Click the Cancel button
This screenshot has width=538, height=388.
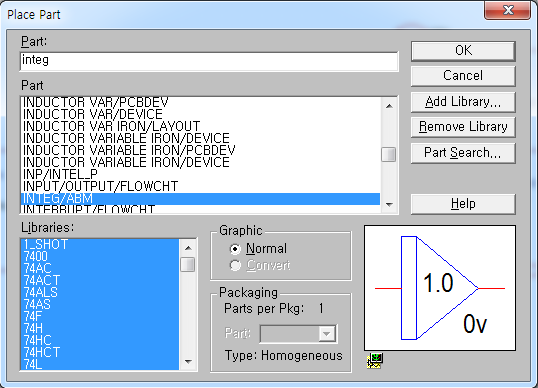(x=463, y=76)
